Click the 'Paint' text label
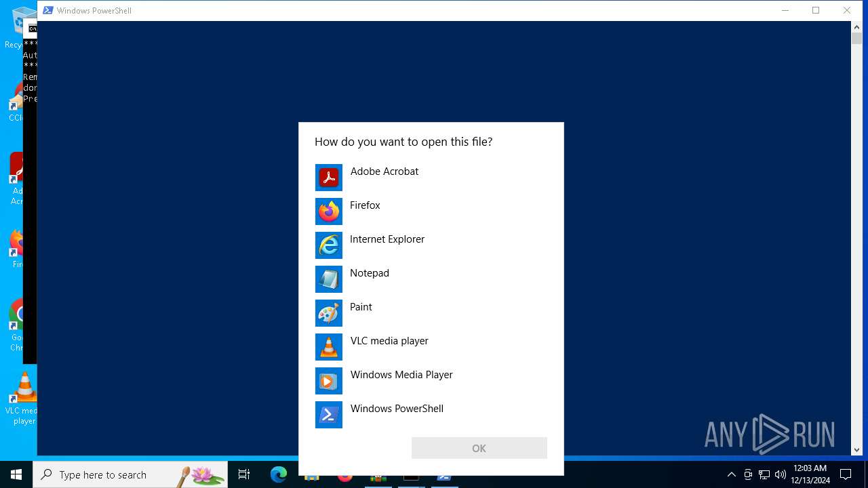The width and height of the screenshot is (868, 488). [x=361, y=307]
